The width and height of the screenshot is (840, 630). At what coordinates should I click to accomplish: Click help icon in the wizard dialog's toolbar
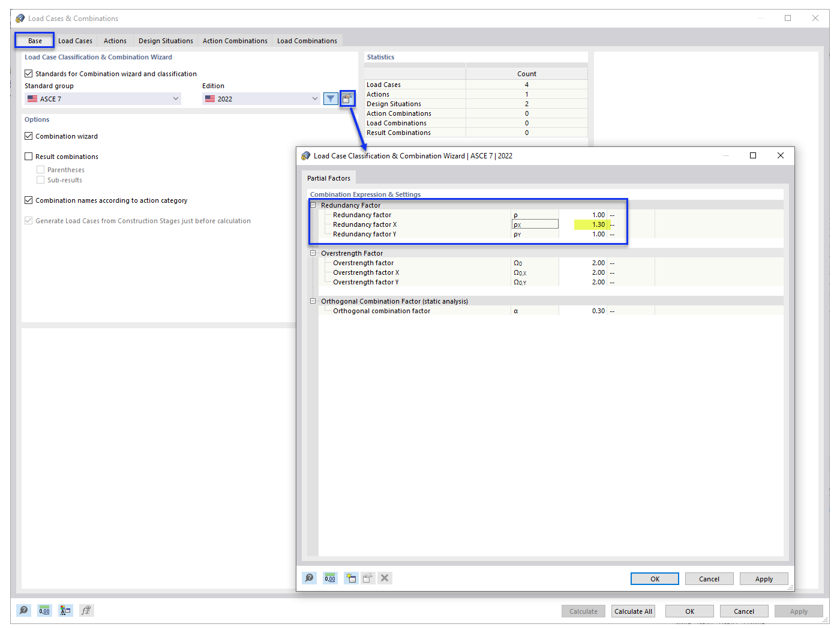point(309,578)
